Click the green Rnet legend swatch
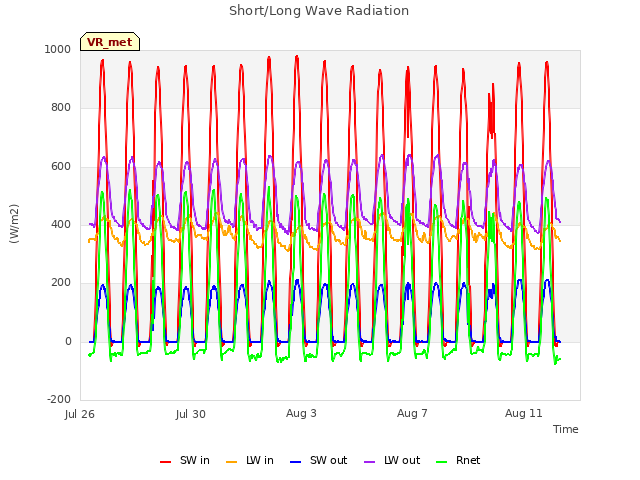 tap(442, 462)
